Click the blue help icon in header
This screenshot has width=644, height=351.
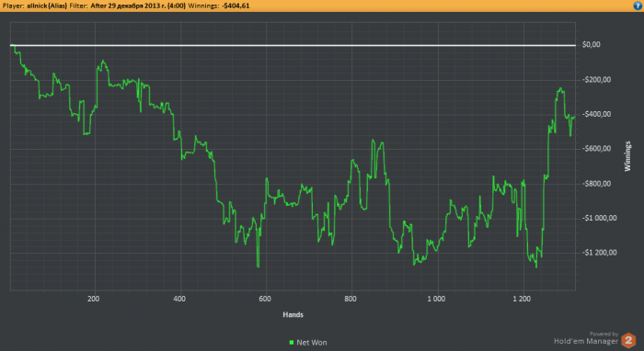point(638,6)
